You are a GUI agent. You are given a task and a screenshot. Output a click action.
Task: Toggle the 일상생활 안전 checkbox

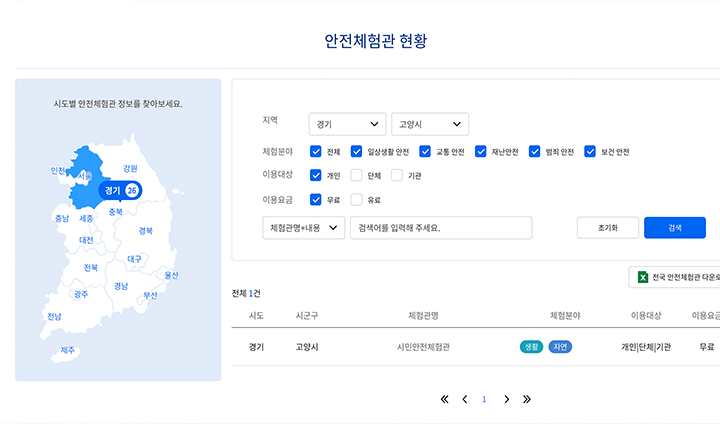coord(356,152)
